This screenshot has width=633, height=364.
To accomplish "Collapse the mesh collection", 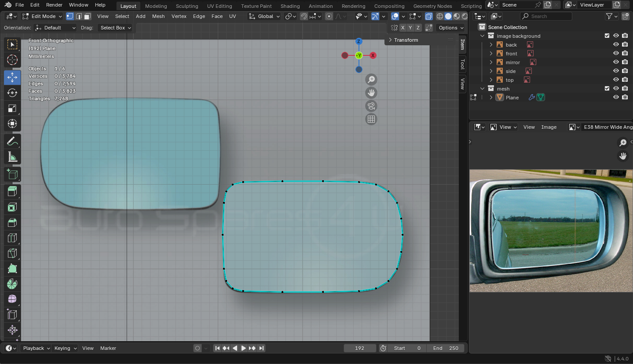I will (483, 89).
